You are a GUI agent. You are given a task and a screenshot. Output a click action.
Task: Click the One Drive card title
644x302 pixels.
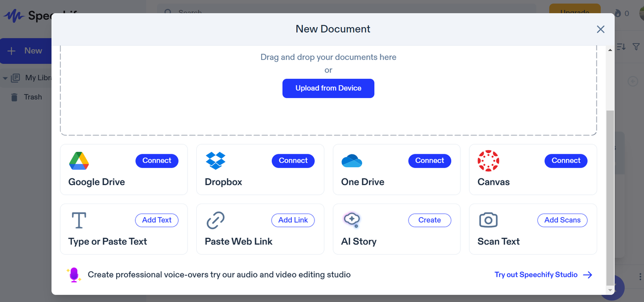tap(363, 182)
